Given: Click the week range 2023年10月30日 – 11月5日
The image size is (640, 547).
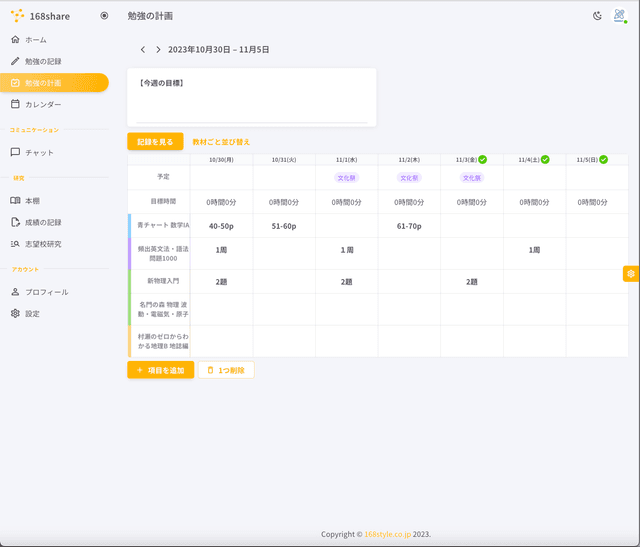Looking at the screenshot, I should point(218,50).
